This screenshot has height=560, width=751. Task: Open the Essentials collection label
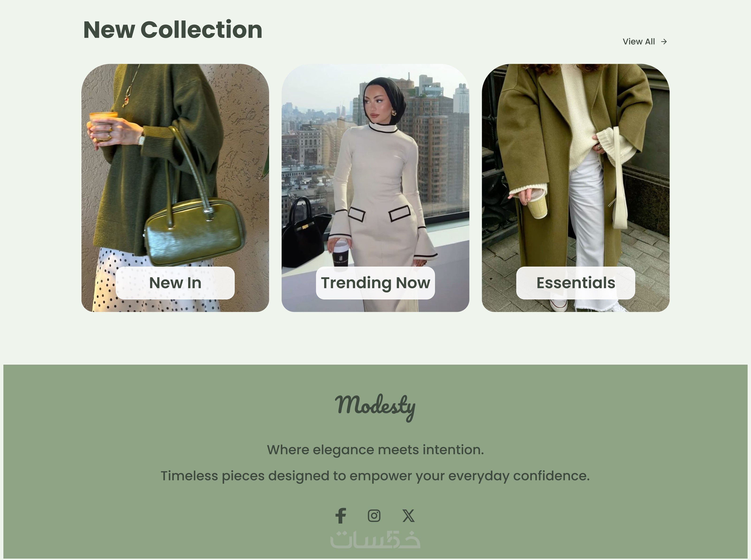click(576, 283)
